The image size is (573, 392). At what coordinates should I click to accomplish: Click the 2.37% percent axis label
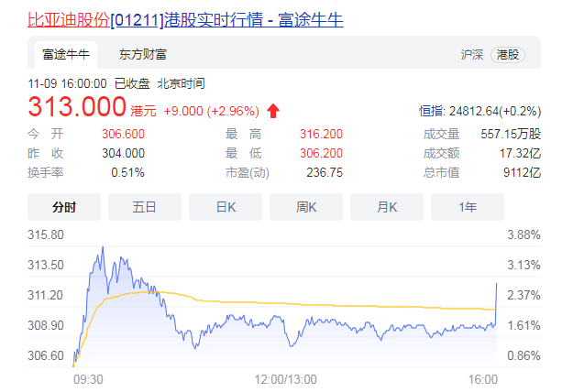(523, 295)
